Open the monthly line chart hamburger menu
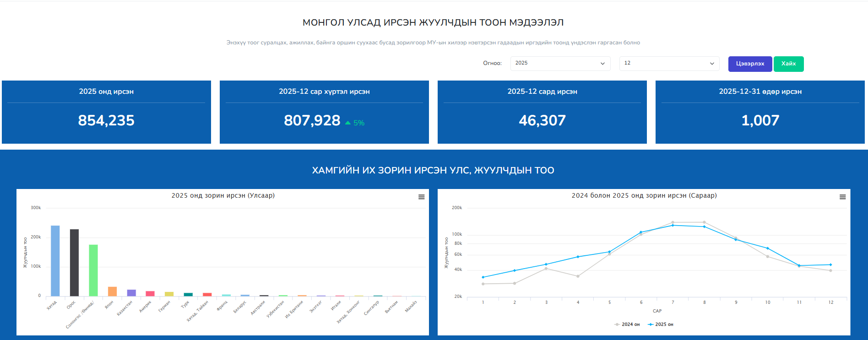Image resolution: width=868 pixels, height=340 pixels. tap(842, 197)
